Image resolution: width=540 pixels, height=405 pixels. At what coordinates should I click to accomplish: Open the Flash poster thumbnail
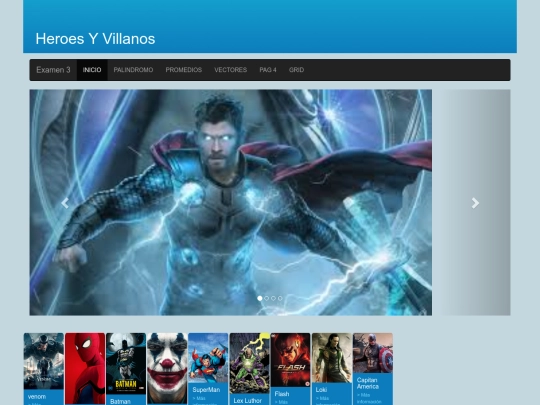[291, 360]
